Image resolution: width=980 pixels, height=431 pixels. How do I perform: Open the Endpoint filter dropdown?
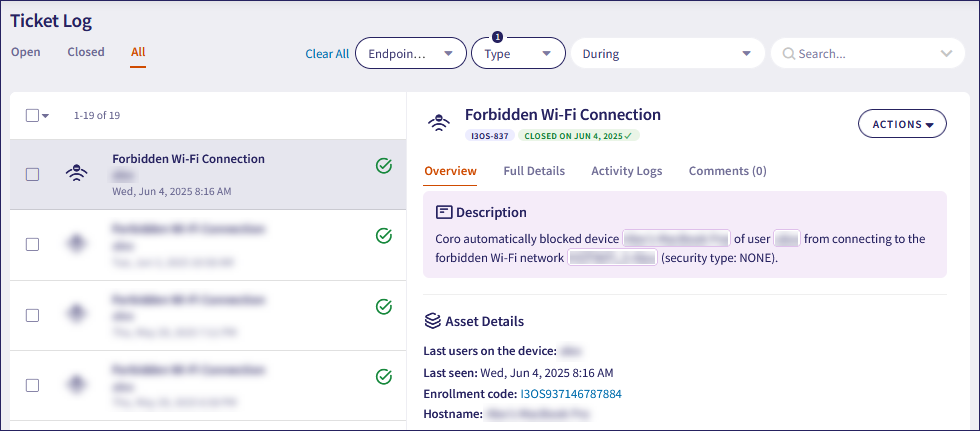[410, 54]
